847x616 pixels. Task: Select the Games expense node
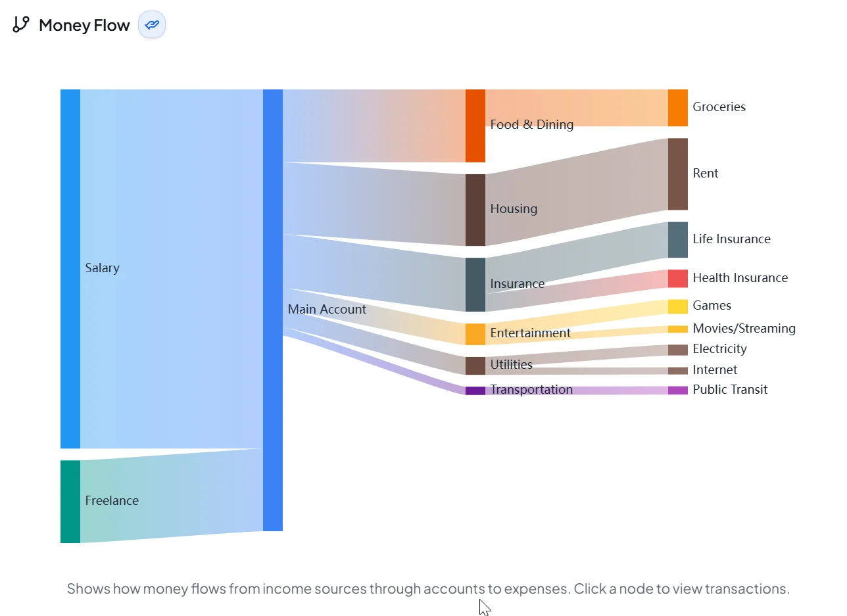click(677, 306)
